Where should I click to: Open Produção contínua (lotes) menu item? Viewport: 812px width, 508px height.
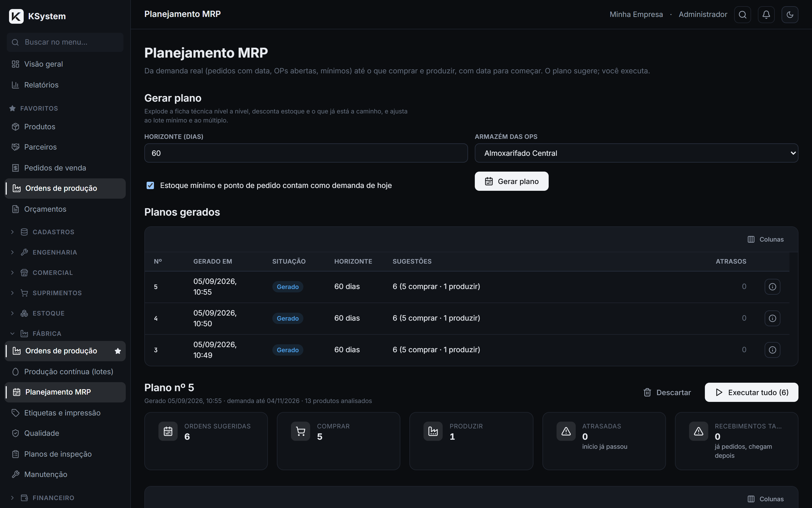65,372
